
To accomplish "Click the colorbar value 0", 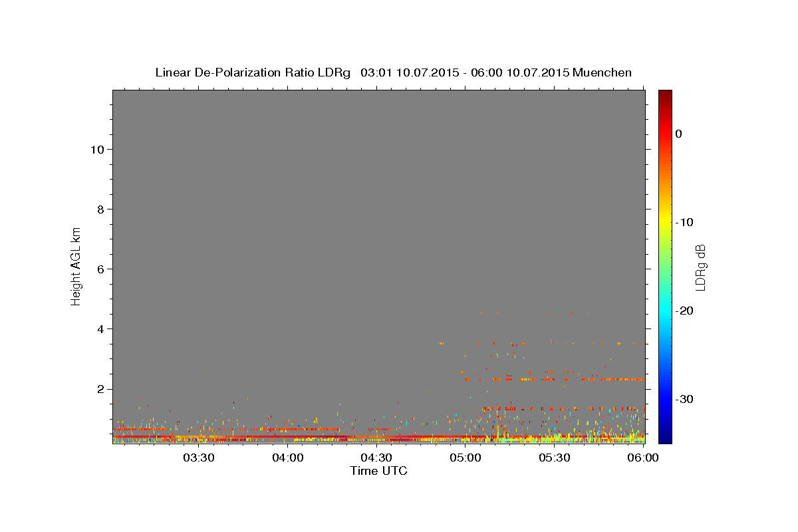I will 678,134.
